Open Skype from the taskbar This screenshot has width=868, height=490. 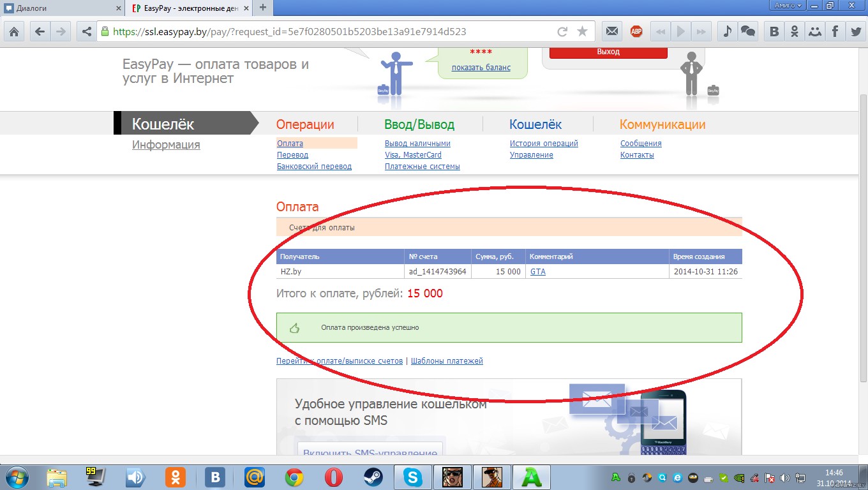coord(412,477)
